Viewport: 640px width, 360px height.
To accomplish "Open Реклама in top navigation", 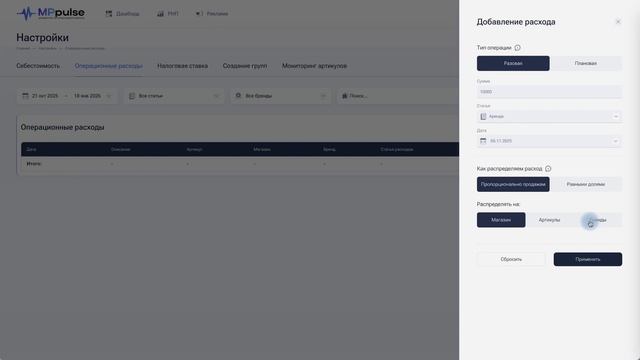I will pos(217,14).
